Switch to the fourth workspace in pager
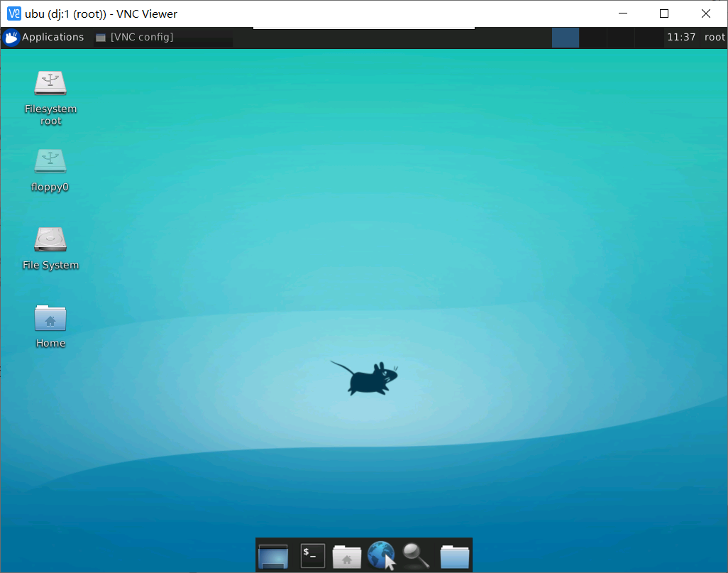728x573 pixels. 648,37
